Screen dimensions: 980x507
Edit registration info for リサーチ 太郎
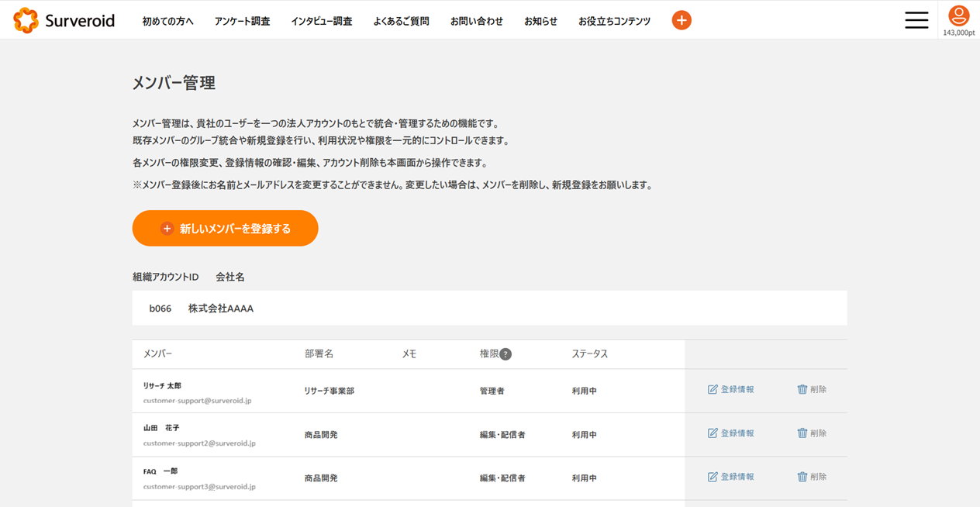(730, 390)
